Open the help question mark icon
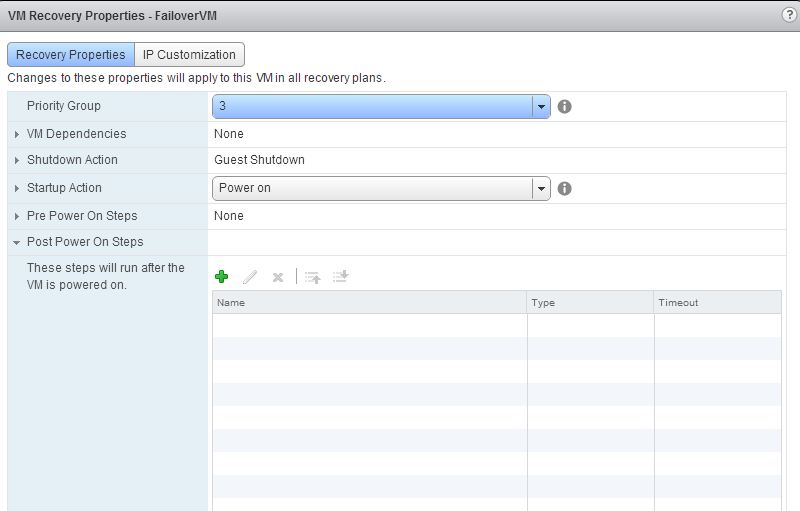Image resolution: width=800 pixels, height=511 pixels. (789, 15)
